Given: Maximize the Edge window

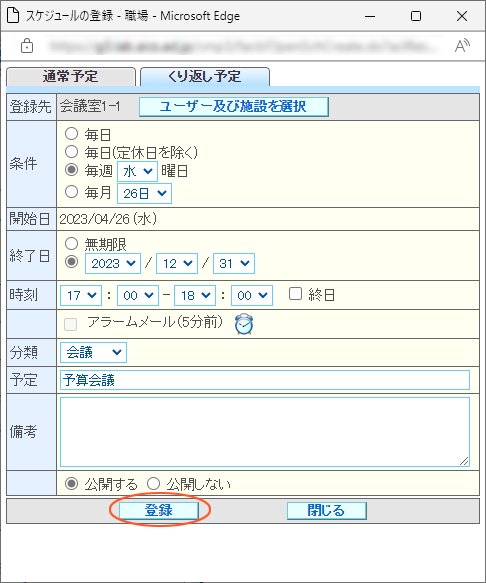Looking at the screenshot, I should coord(416,16).
